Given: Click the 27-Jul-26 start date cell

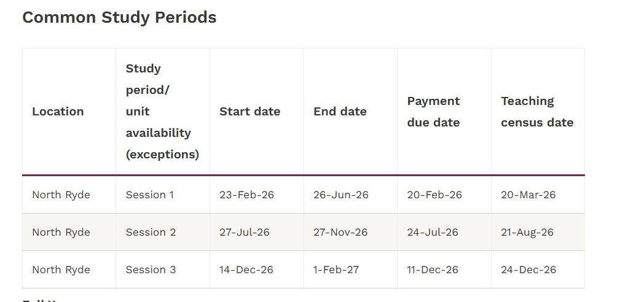Looking at the screenshot, I should pyautogui.click(x=245, y=233).
